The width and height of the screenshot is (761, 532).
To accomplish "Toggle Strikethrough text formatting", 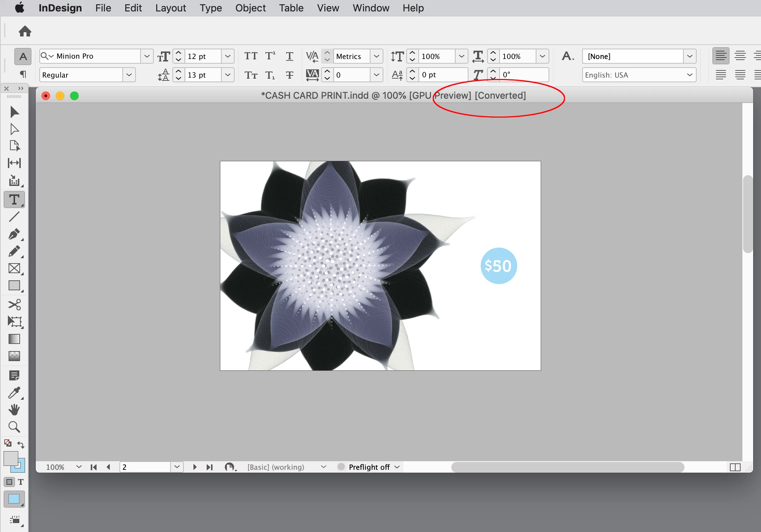I will (289, 75).
